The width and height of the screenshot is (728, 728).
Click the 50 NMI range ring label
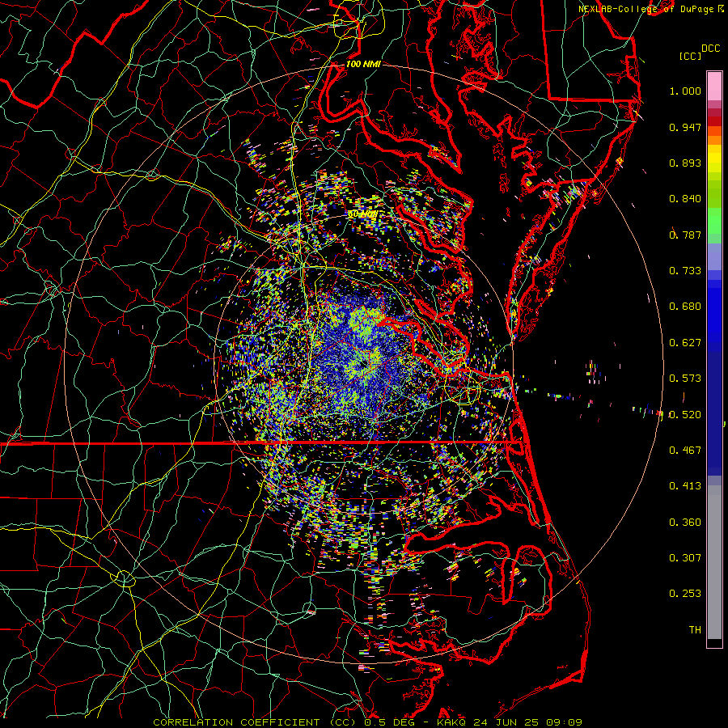click(x=362, y=214)
